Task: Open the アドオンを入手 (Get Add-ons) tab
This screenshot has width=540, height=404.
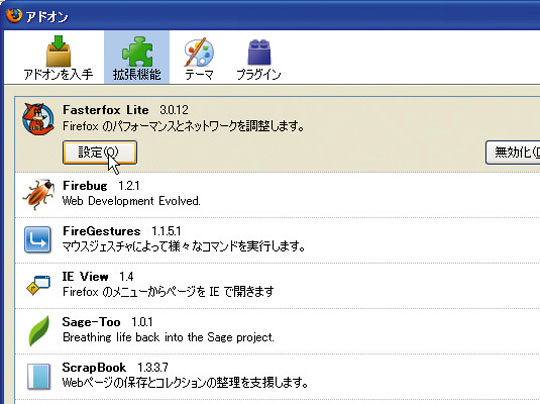Action: tap(58, 57)
